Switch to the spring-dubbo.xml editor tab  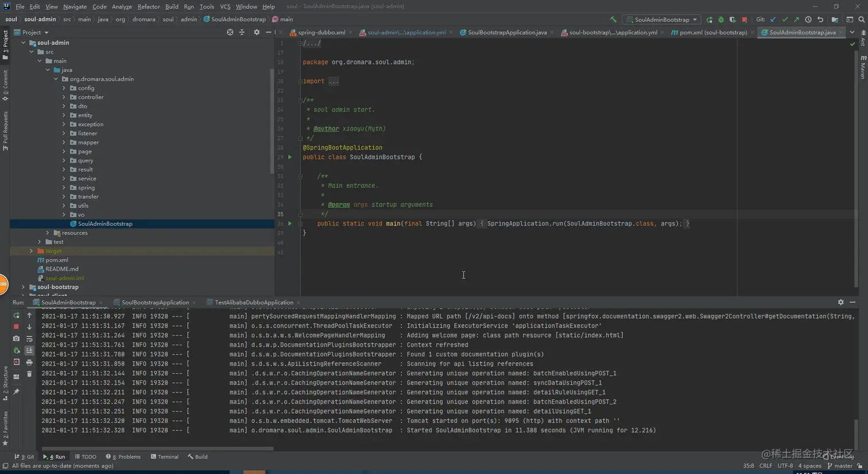tap(321, 33)
